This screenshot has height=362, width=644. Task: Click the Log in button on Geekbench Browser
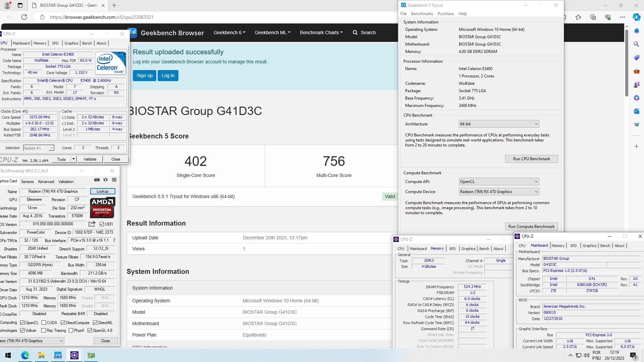point(168,75)
